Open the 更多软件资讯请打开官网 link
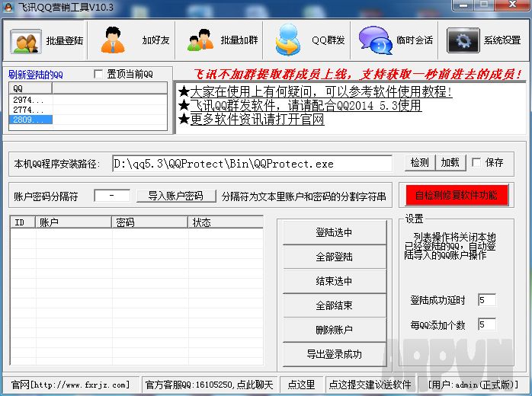 pyautogui.click(x=257, y=120)
